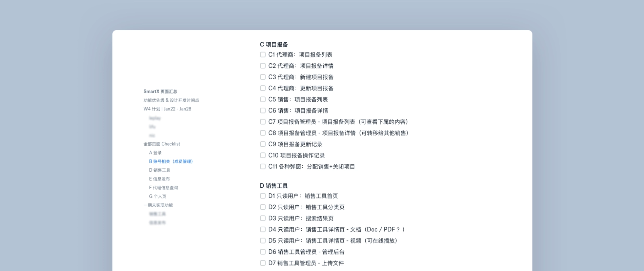Select 一期未实现功能 in the outline

tap(158, 205)
